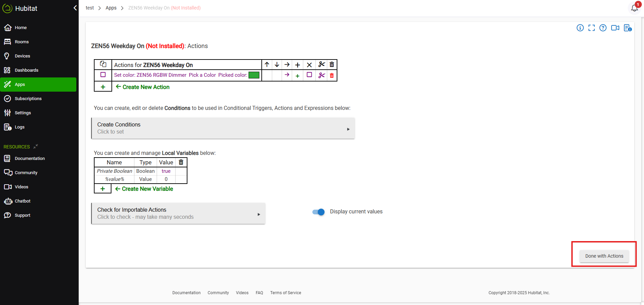Click the %value% variable name

click(114, 179)
